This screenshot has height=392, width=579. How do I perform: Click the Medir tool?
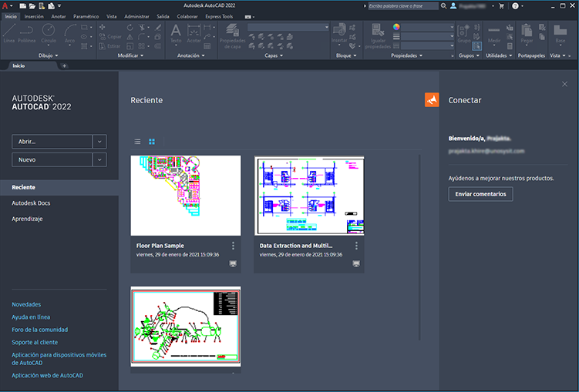pos(494,34)
